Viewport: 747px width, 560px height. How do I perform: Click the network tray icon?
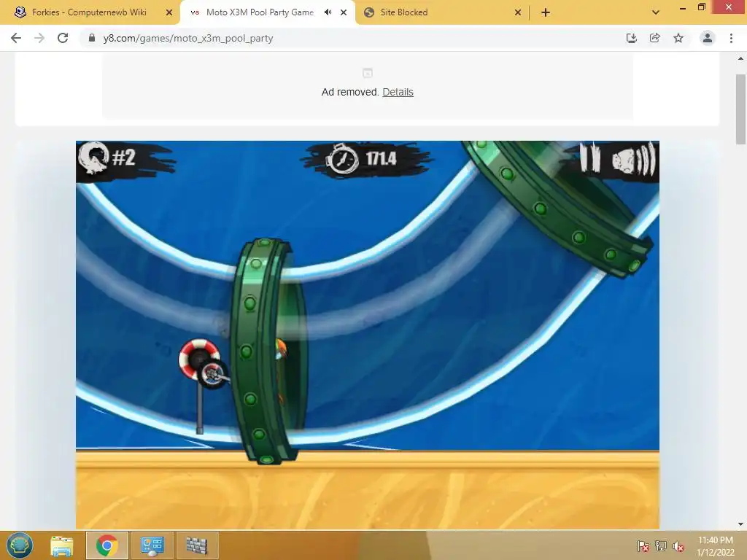(x=661, y=546)
